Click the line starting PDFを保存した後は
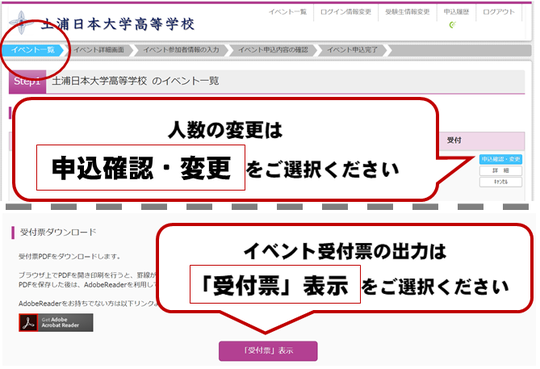The image size is (540, 369). (x=87, y=285)
